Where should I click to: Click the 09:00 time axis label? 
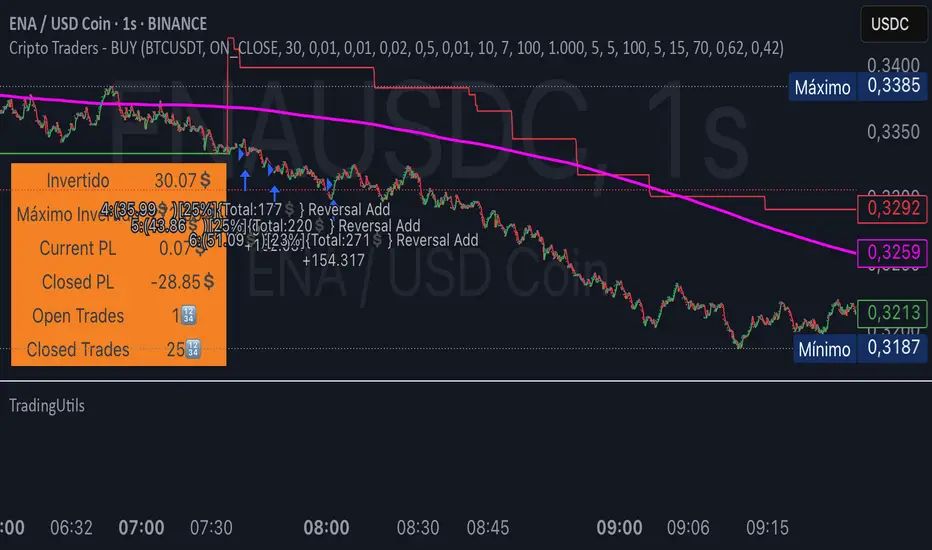tap(619, 527)
